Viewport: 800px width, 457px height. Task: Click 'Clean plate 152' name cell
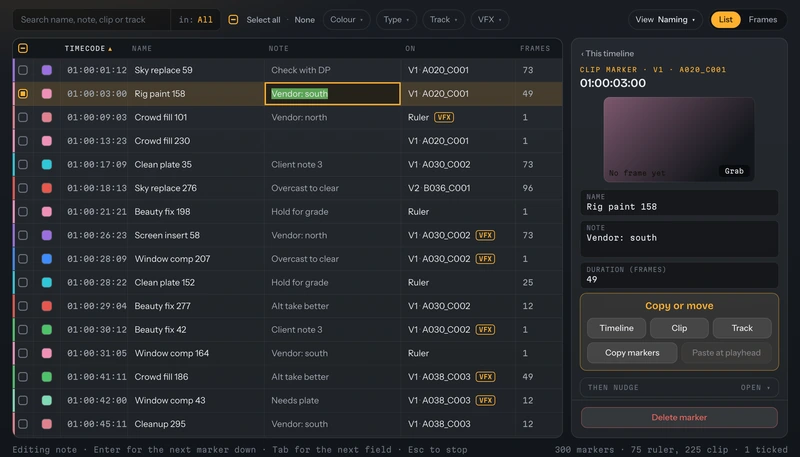165,283
